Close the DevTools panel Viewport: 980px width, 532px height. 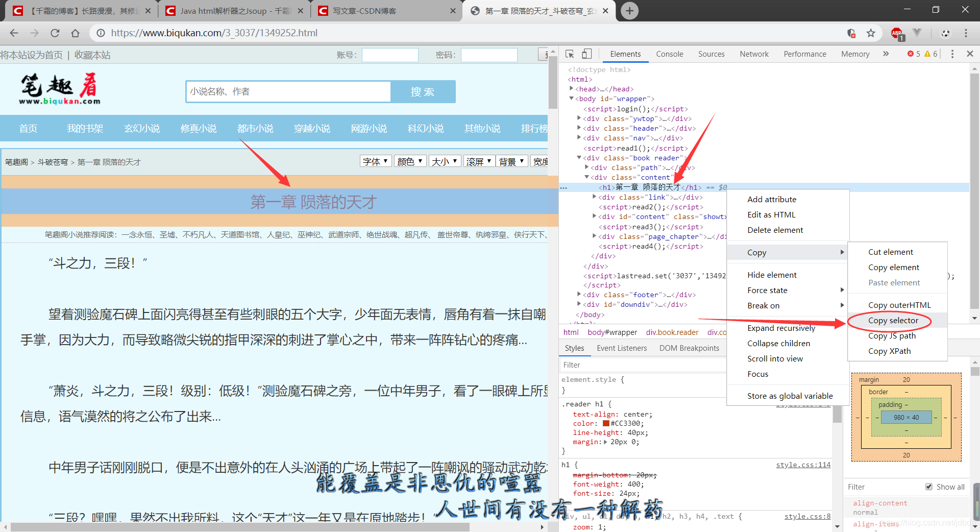(x=970, y=54)
